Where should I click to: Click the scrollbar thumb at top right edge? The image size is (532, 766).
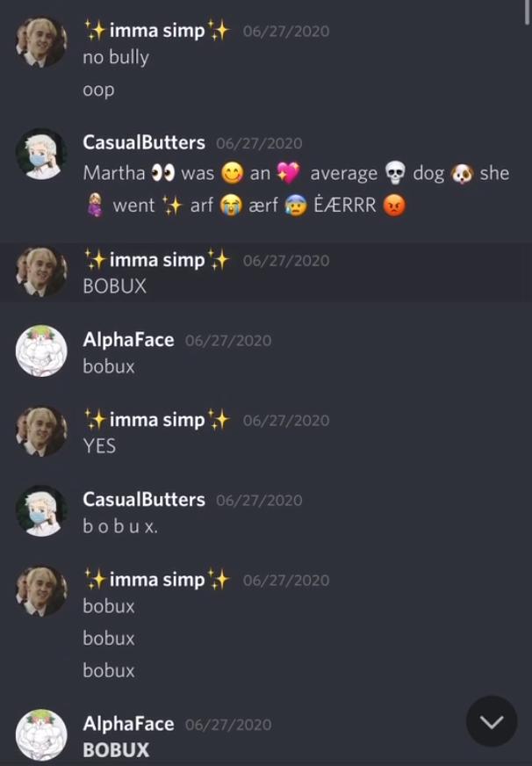527,11
